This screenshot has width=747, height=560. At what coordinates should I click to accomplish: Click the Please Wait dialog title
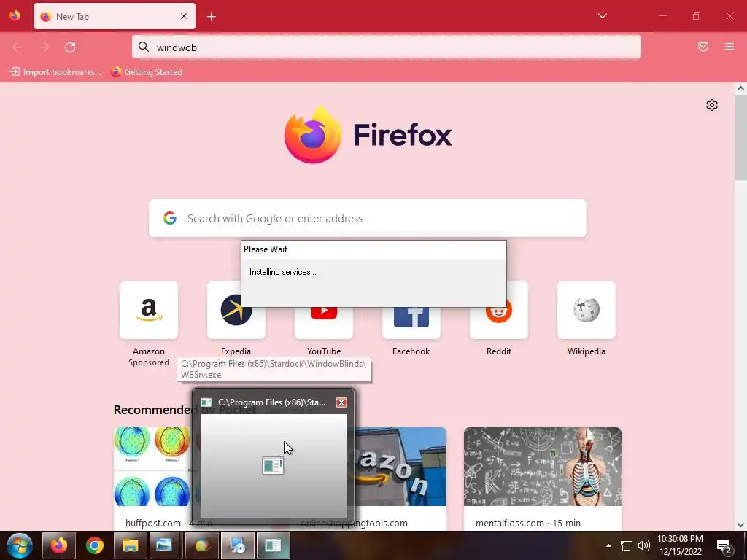point(266,249)
